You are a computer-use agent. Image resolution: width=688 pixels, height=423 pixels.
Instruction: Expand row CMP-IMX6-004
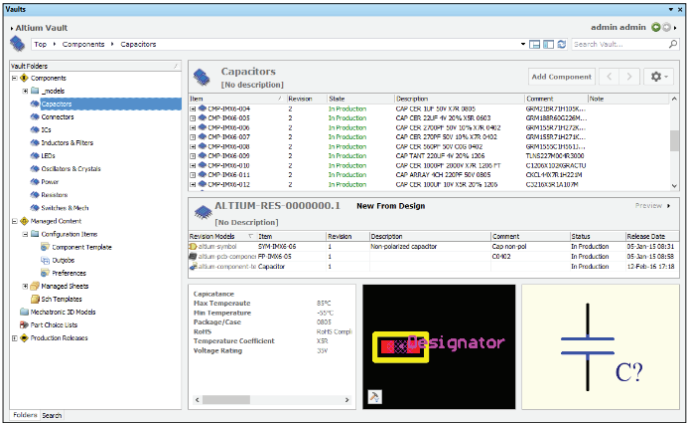tap(193, 109)
